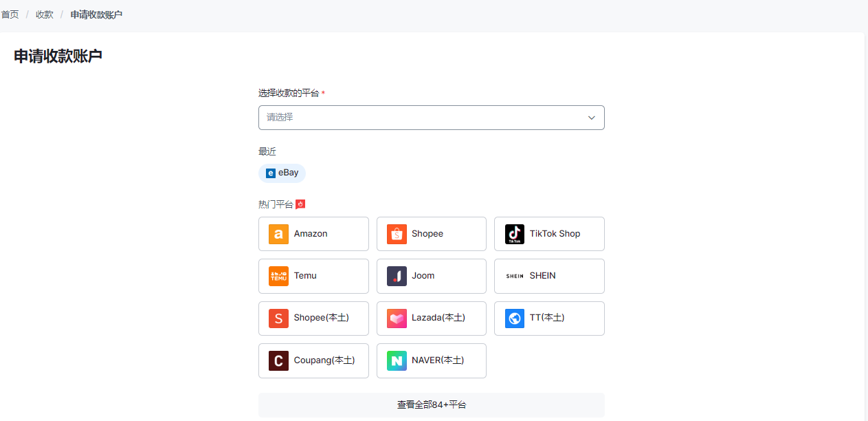View all platforms with 查看全部84+平台
Image resolution: width=868 pixels, height=421 pixels.
[432, 405]
